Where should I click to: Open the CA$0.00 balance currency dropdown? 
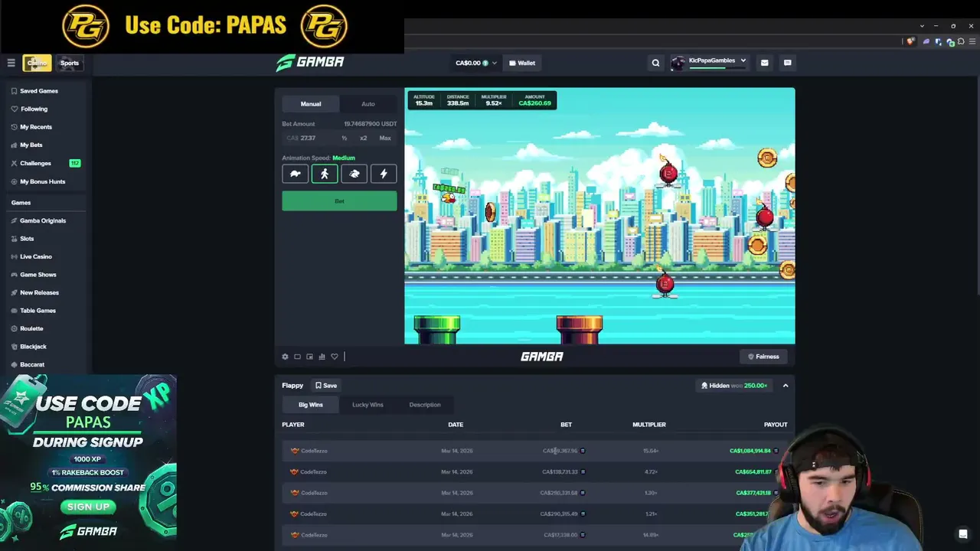pos(476,63)
